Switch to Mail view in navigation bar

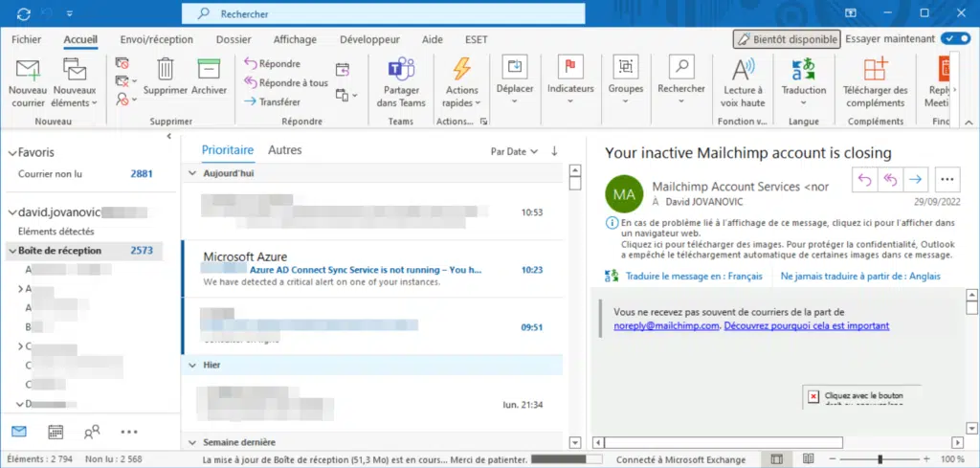click(x=19, y=431)
